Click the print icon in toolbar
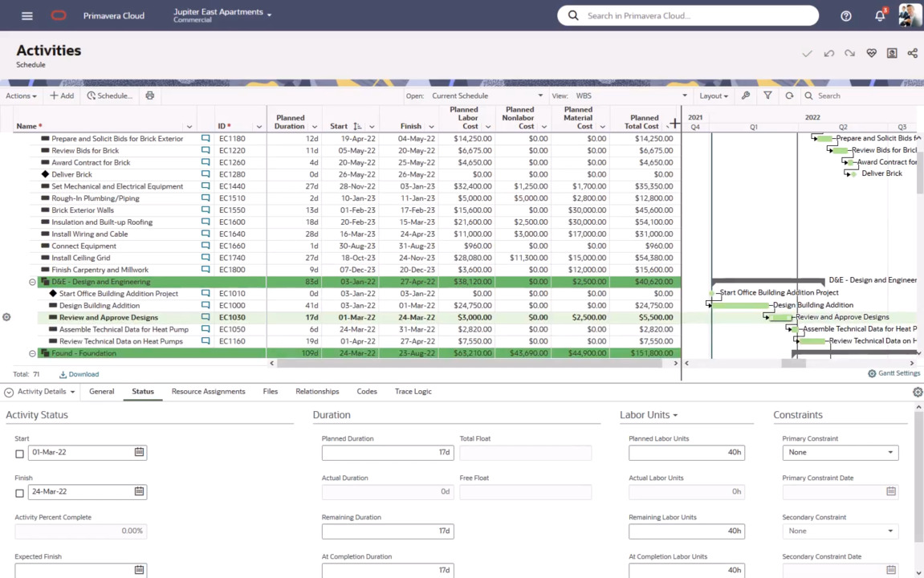Screen dimensions: 924x578 (x=149, y=96)
